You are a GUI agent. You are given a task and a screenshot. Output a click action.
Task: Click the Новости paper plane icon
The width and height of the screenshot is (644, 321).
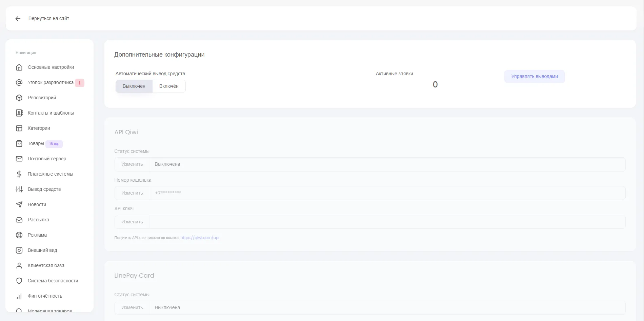(x=19, y=204)
